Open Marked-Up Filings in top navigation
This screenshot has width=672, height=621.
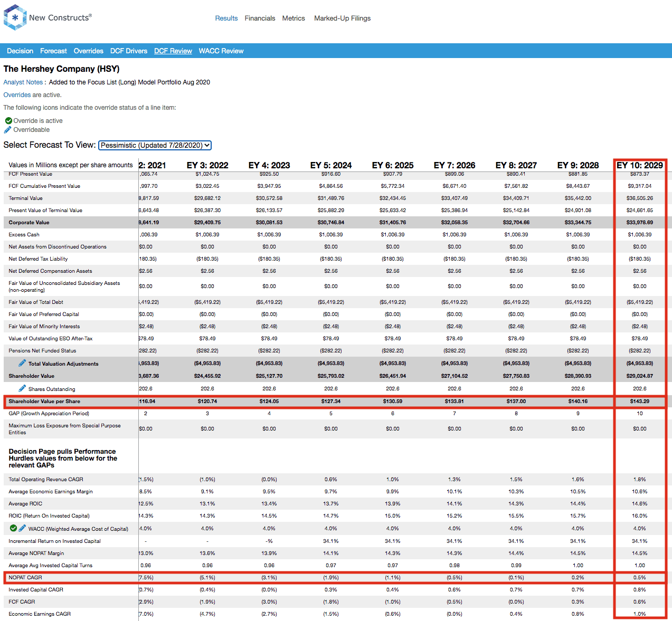tap(342, 18)
